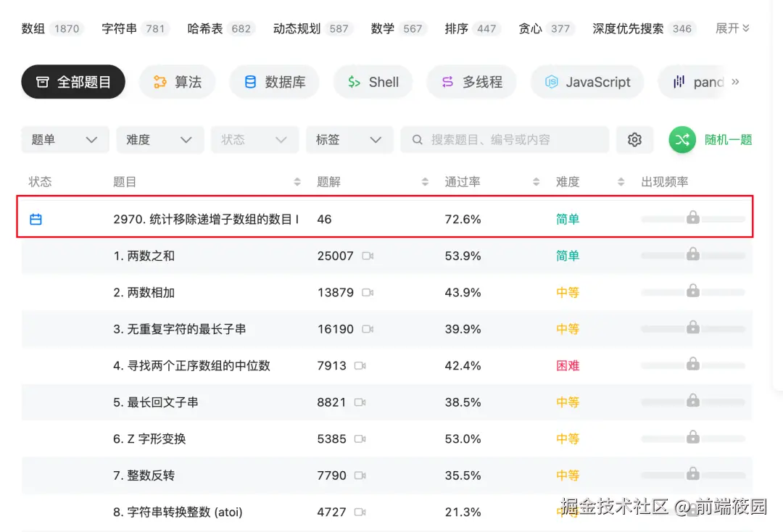Sort the list by 难度 column header
The image size is (783, 532).
tap(621, 182)
